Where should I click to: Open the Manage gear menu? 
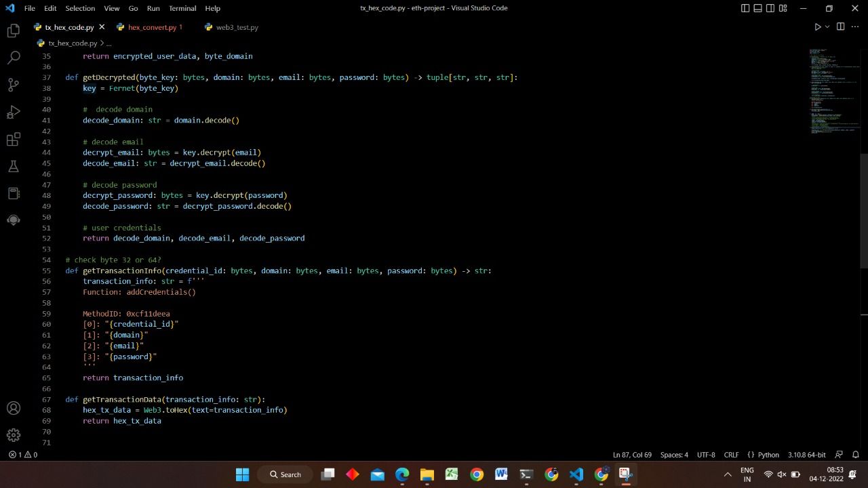14,435
